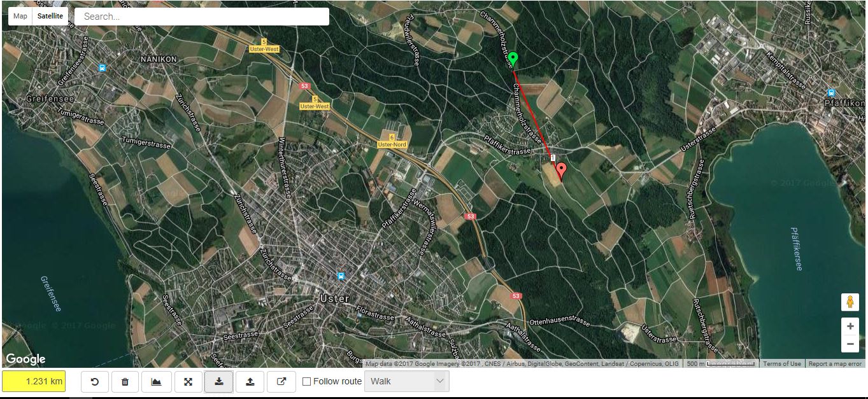Zoom in with the plus button
The height and width of the screenshot is (399, 868).
click(850, 326)
